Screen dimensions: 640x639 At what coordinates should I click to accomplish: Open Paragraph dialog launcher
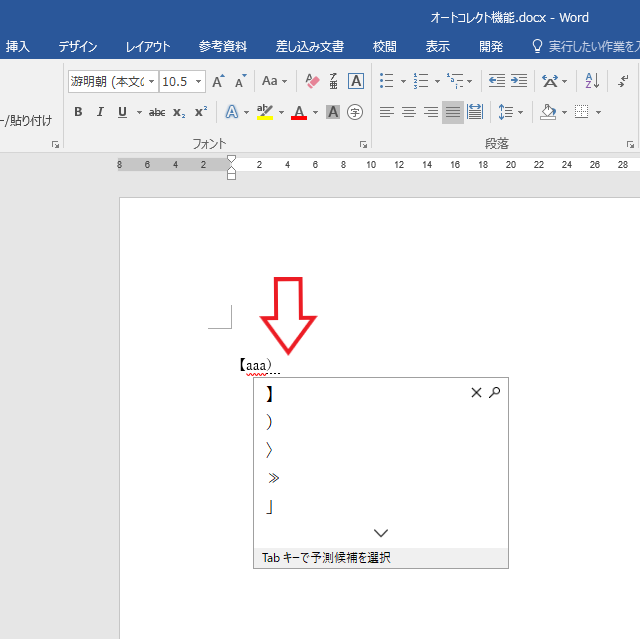point(630,144)
